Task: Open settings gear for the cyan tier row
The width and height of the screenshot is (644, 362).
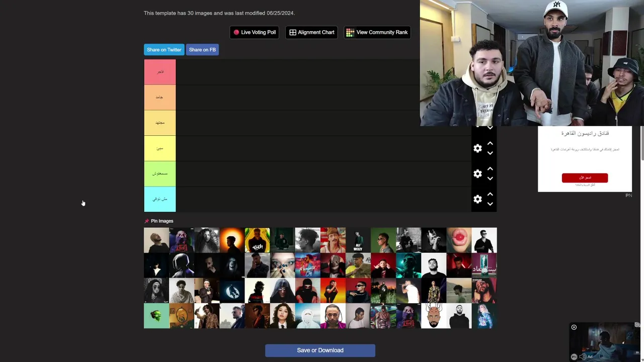Action: click(477, 199)
